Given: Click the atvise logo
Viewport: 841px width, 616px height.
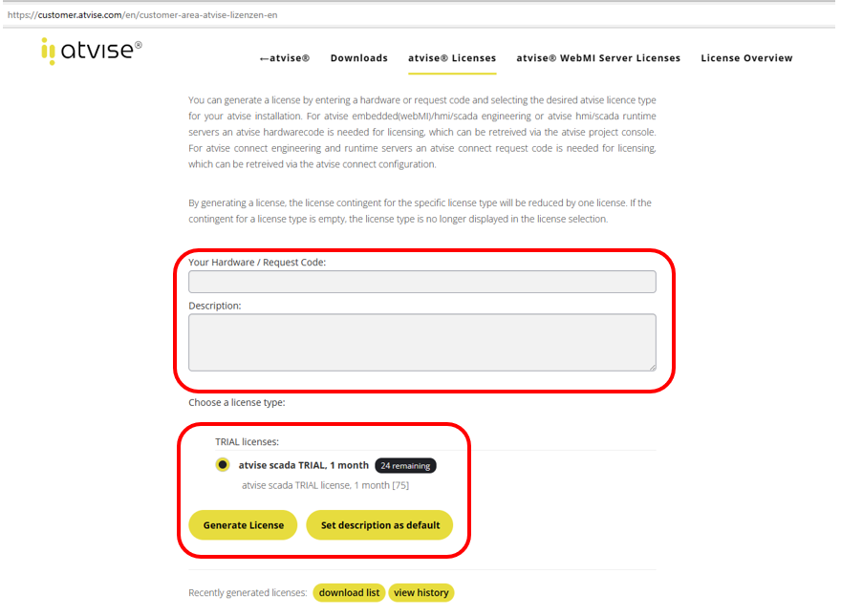Looking at the screenshot, I should tap(92, 51).
